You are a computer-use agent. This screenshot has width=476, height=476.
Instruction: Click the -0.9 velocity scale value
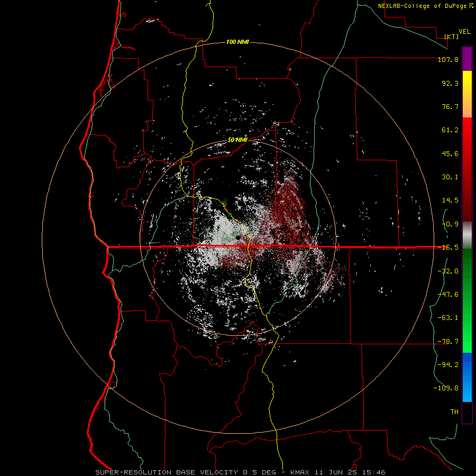click(450, 224)
